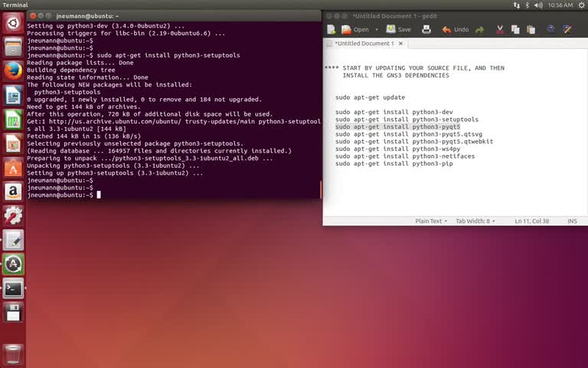Click 'Terminal' label in top panel
This screenshot has height=368, width=588.
point(15,5)
